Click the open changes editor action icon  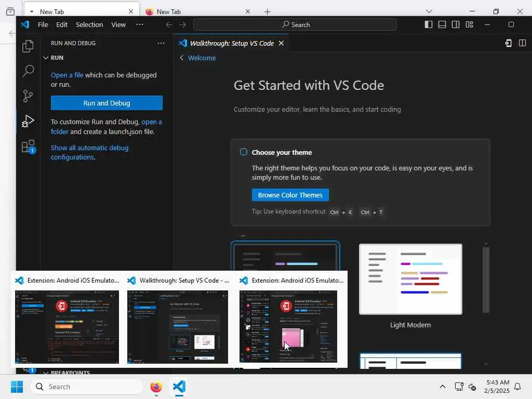[x=508, y=43]
